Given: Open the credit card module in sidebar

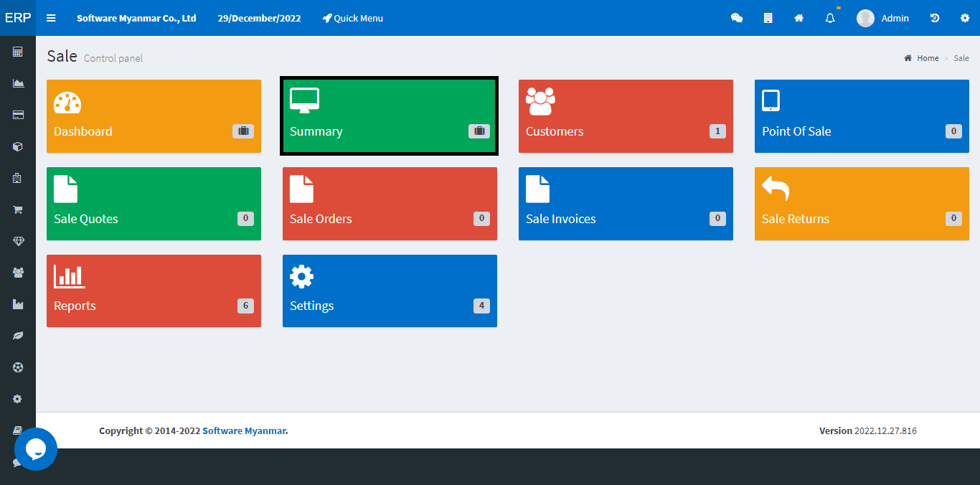Looking at the screenshot, I should coord(18,115).
